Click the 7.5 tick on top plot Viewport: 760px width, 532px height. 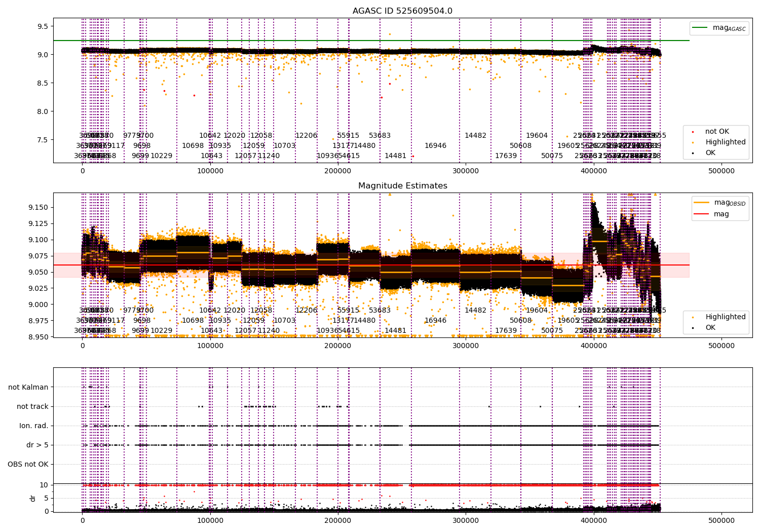(43, 140)
